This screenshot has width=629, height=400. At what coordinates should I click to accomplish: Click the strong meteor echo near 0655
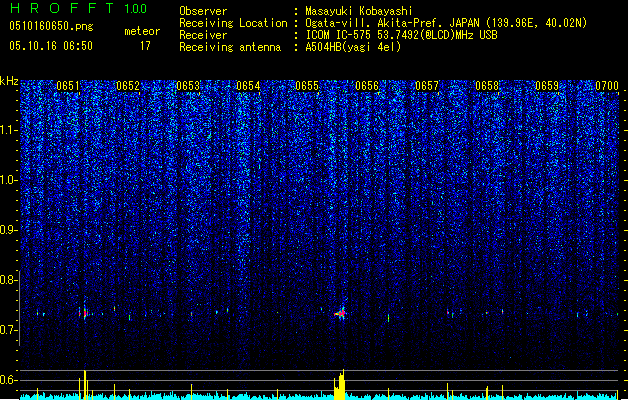click(341, 313)
